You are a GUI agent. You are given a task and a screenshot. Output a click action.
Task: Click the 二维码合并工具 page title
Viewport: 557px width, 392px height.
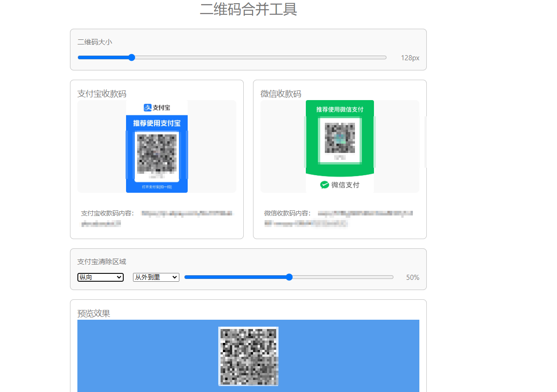click(248, 9)
